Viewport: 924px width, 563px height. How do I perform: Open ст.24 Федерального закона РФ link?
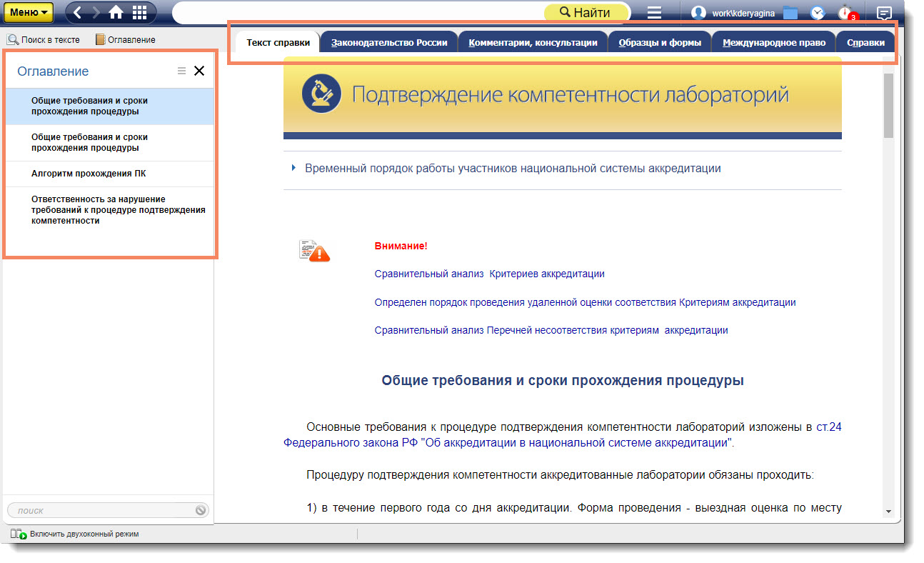point(563,435)
